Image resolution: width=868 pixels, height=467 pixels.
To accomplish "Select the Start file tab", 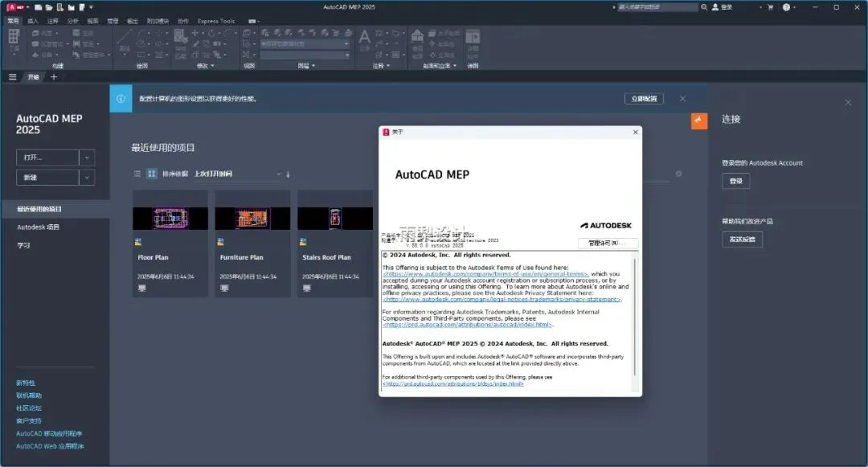I will click(x=33, y=77).
